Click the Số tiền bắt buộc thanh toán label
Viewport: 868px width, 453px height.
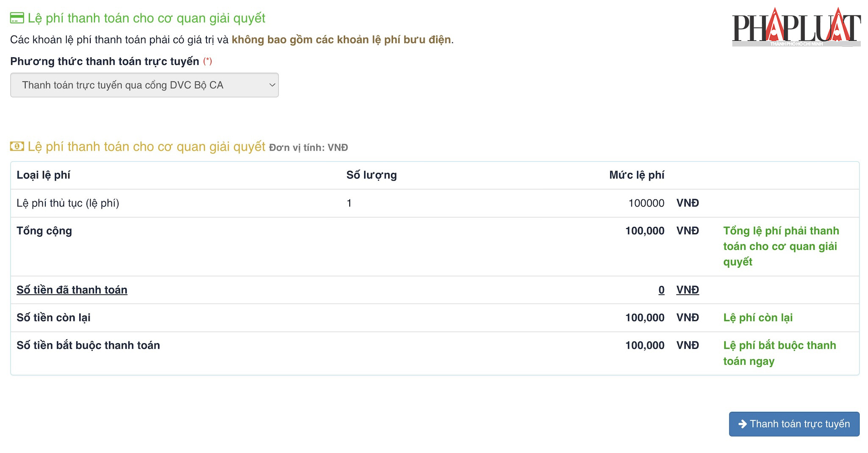[88, 345]
